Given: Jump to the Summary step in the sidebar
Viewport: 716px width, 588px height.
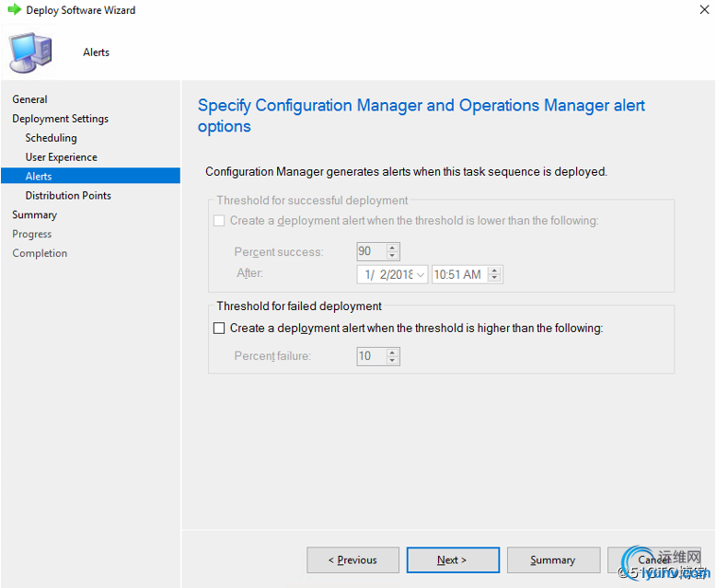Looking at the screenshot, I should pyautogui.click(x=35, y=214).
